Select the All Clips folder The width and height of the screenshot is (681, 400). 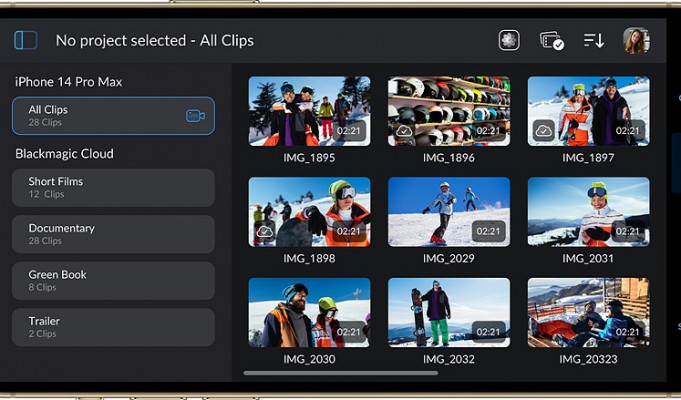pyautogui.click(x=113, y=116)
